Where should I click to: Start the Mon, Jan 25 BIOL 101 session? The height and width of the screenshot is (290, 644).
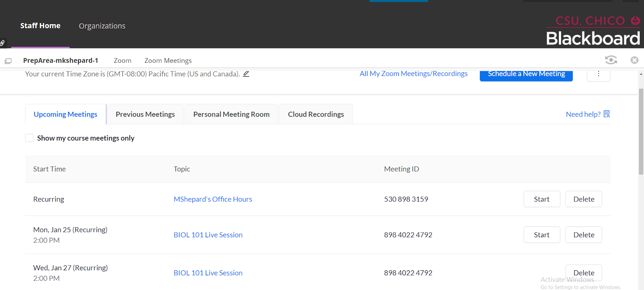[x=542, y=235]
